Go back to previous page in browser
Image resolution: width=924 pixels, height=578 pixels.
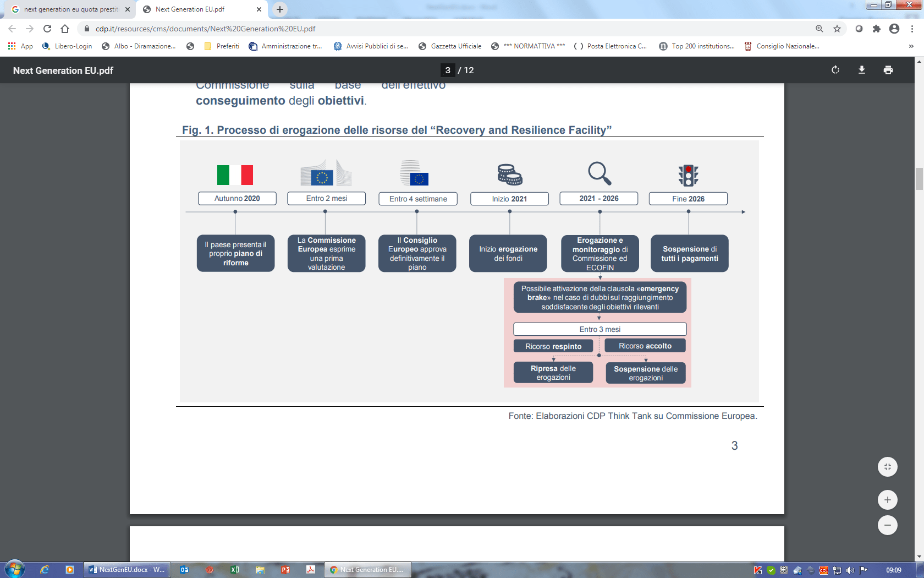tap(12, 29)
